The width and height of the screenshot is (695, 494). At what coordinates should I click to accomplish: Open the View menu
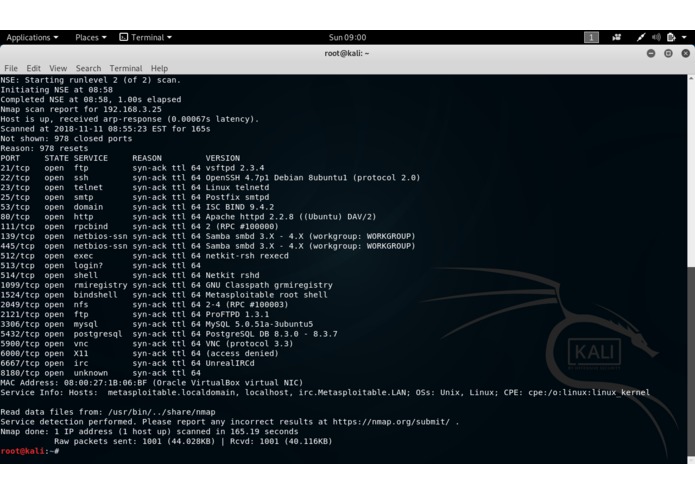coord(58,68)
